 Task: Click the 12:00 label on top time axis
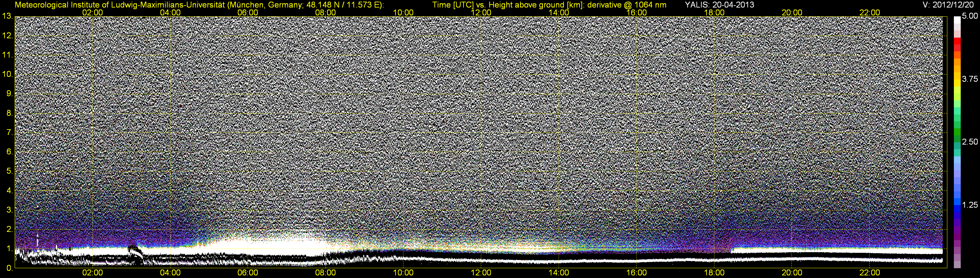pos(481,12)
